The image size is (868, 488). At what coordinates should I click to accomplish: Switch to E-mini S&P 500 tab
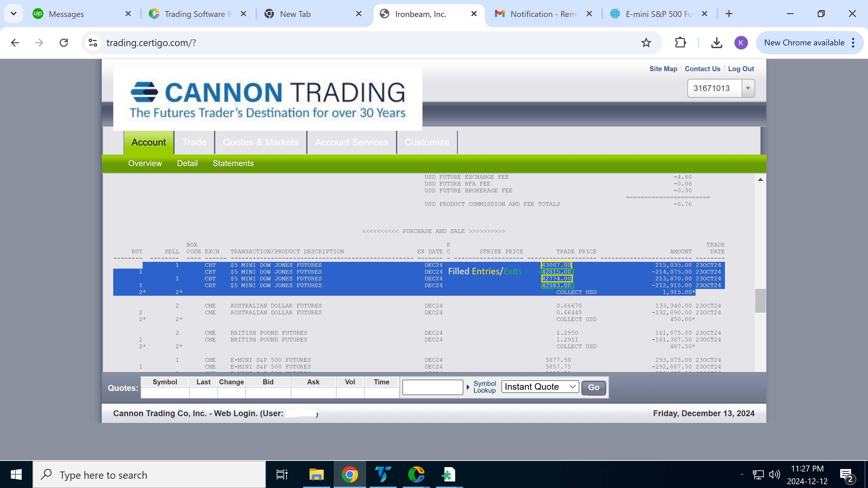coord(651,14)
